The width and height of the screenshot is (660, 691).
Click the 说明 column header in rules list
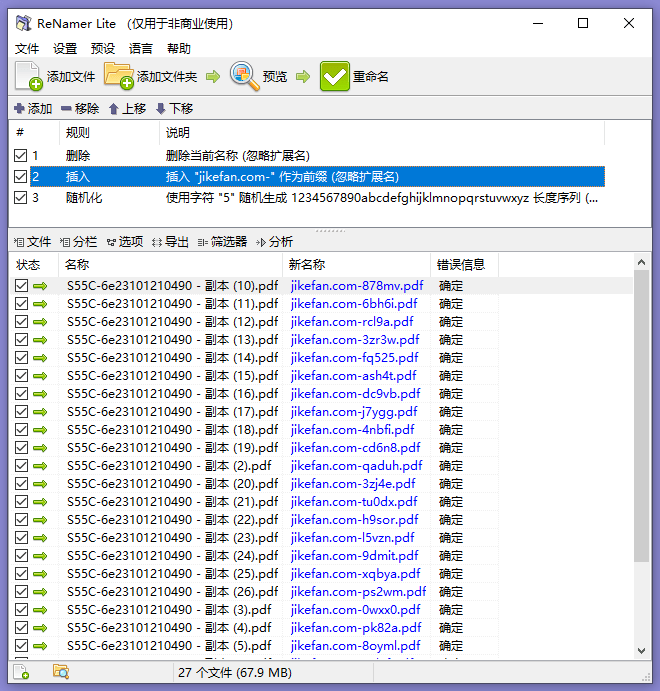point(382,133)
